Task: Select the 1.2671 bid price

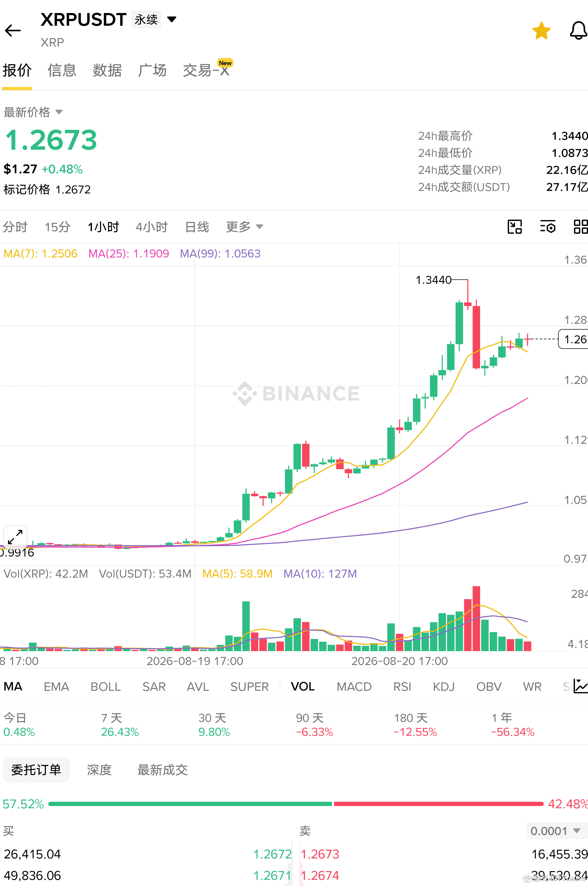Action: coord(272,875)
